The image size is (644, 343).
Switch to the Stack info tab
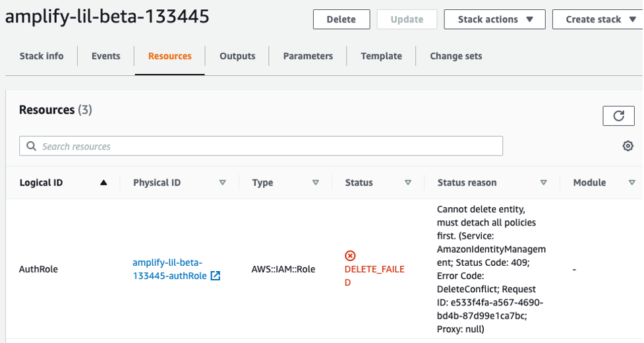42,56
